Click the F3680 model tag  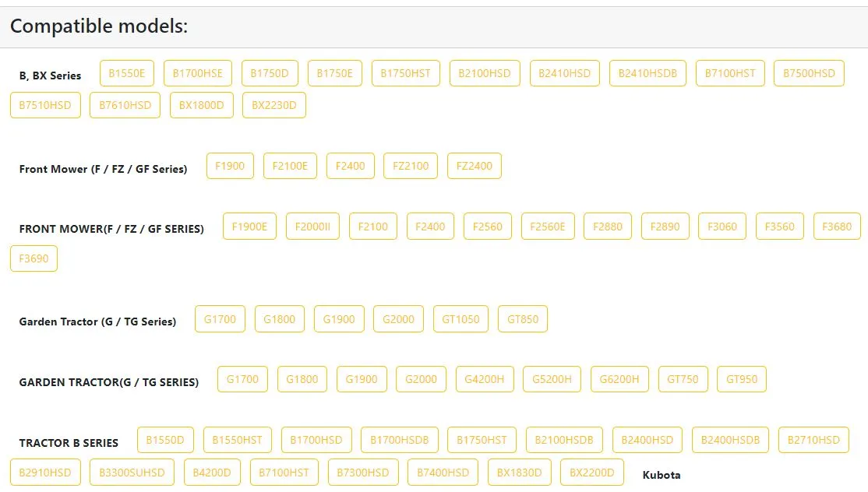click(x=837, y=227)
